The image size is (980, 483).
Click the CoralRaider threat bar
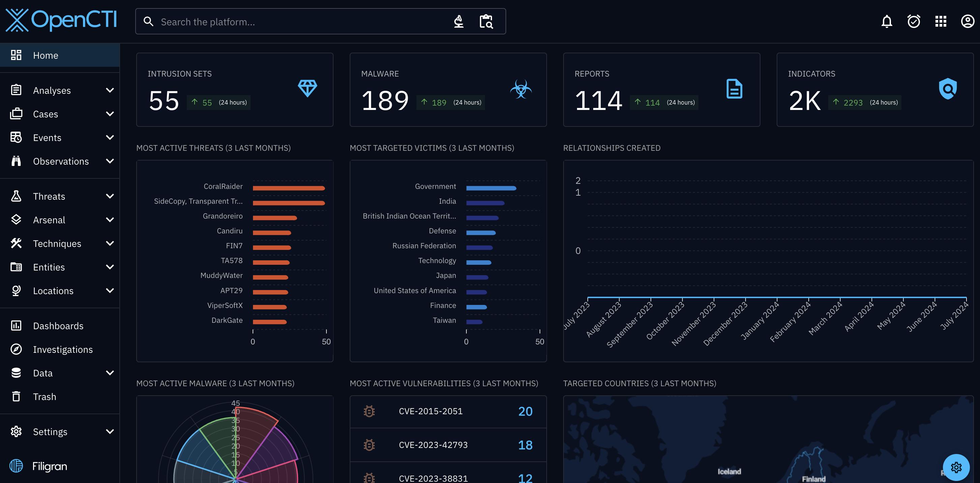point(289,188)
